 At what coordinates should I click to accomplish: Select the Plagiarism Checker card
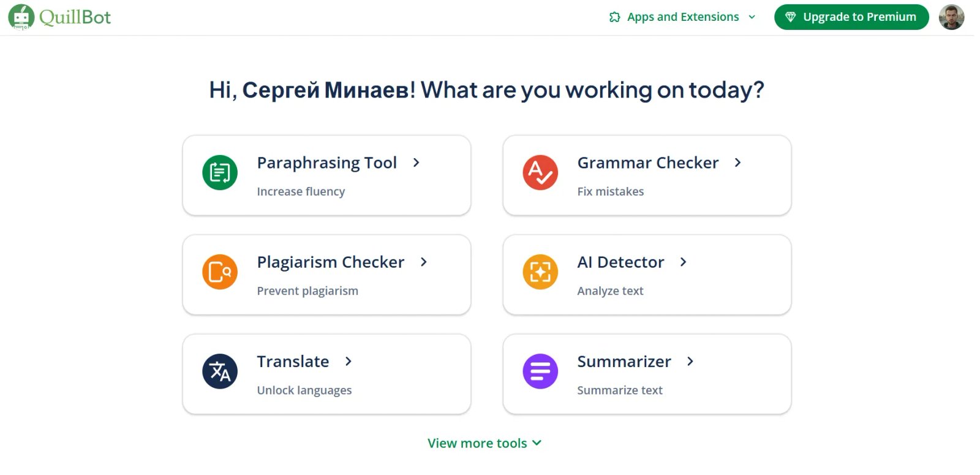click(326, 275)
